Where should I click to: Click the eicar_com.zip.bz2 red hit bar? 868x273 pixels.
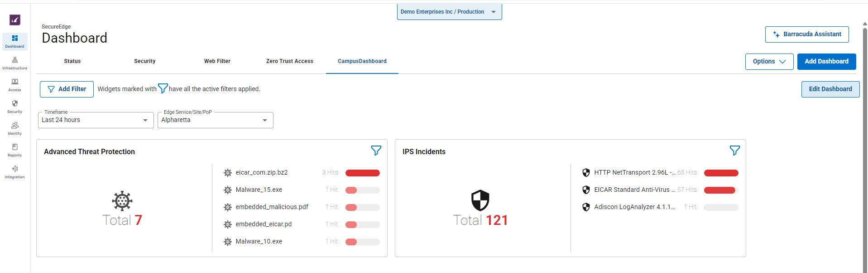click(x=362, y=173)
